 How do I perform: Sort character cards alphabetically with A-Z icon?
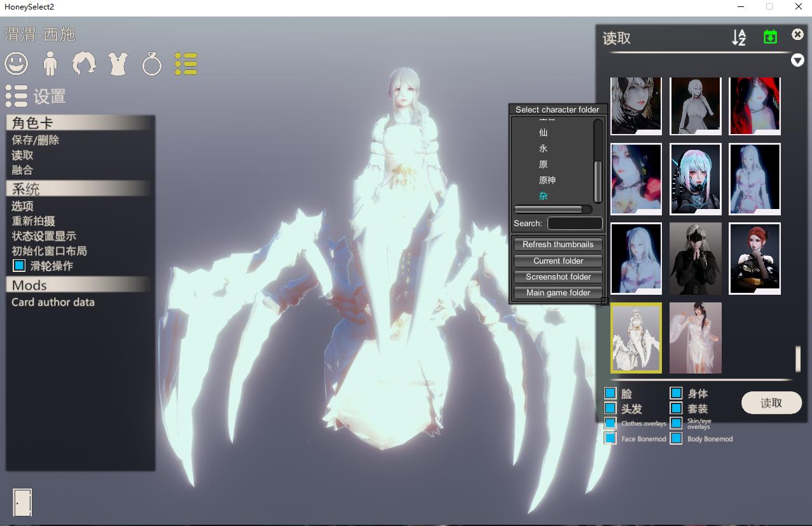(x=739, y=37)
